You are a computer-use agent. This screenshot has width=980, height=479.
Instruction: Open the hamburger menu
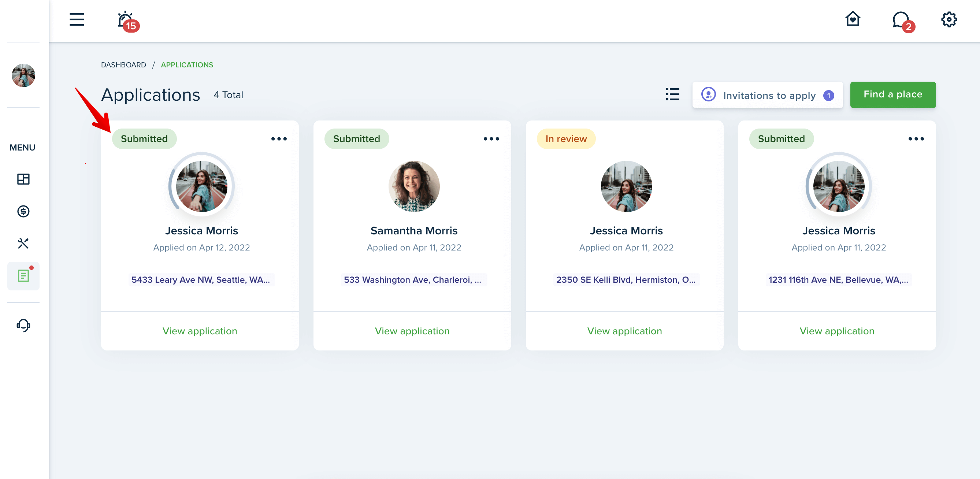point(77,19)
